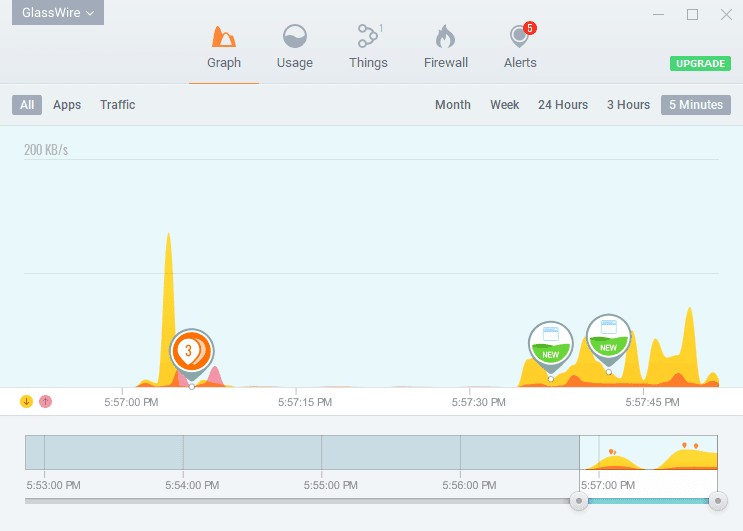Click the second green NEW app marker

point(607,337)
